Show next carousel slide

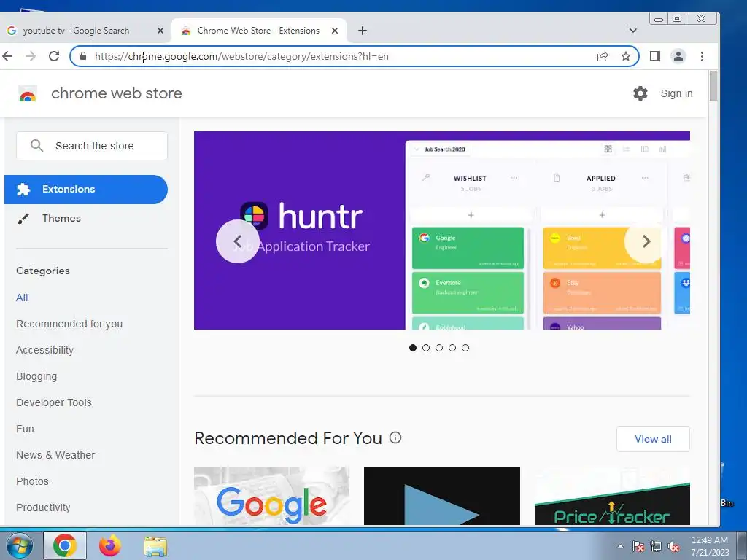[x=646, y=241]
